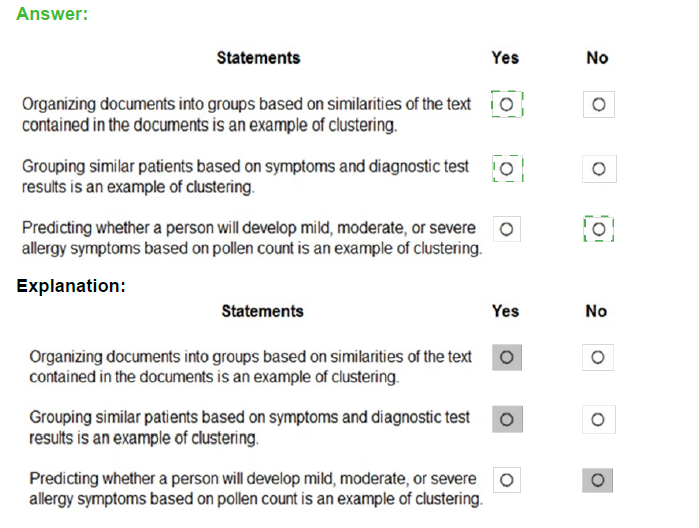Click the Statements header in Explanation table
Viewport: 699px width, 528px height.
pyautogui.click(x=263, y=311)
